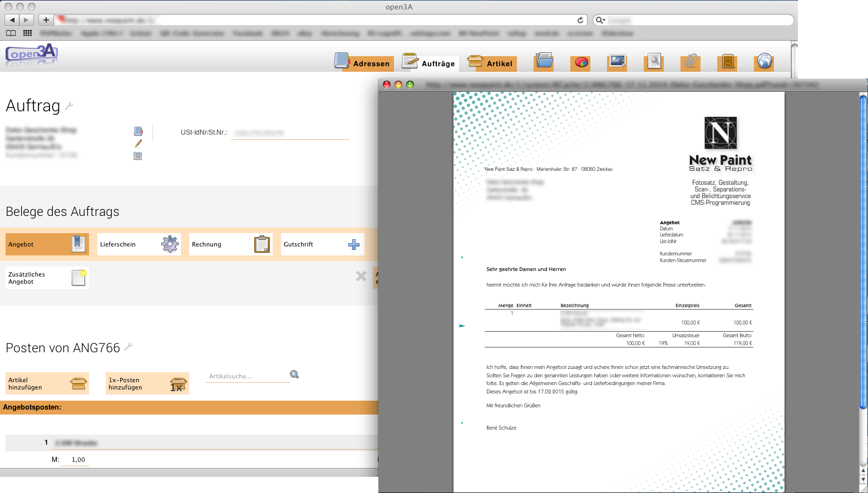Click the picture frame icon in toolbar
Viewport: 868px width, 493px height.
click(x=618, y=62)
